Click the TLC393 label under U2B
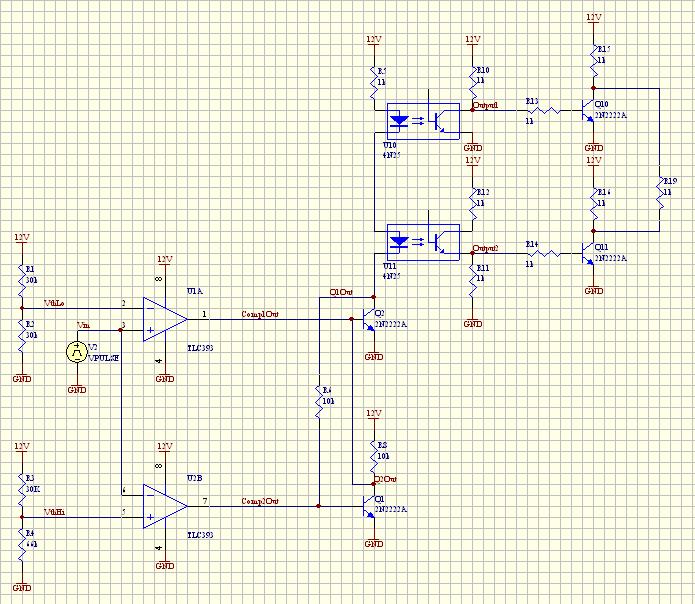 point(200,535)
